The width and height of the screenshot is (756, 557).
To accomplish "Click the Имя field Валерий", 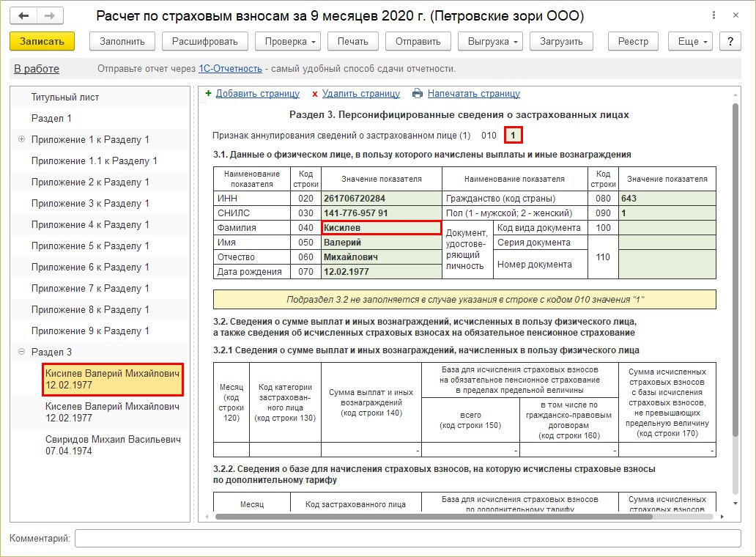I will [x=382, y=242].
